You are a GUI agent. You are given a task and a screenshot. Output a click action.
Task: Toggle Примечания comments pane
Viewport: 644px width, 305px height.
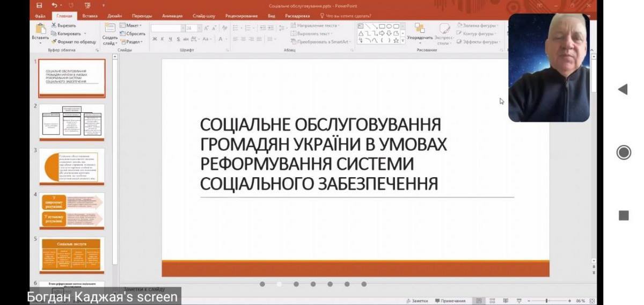pos(450,301)
